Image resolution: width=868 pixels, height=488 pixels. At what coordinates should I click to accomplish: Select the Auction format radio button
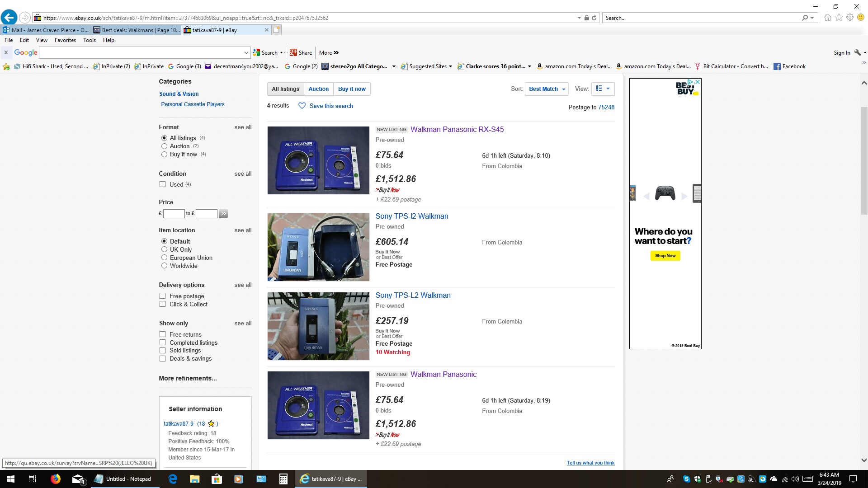164,146
